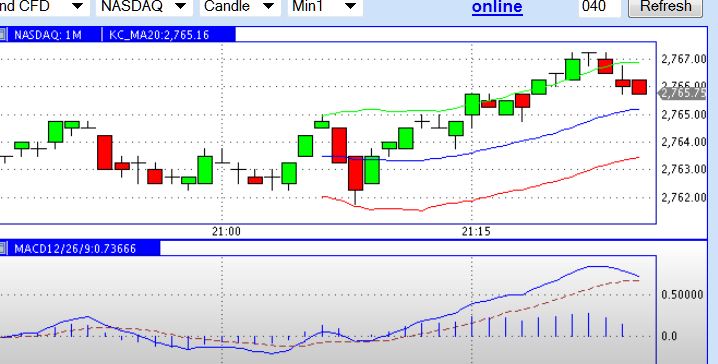Open the Min1 timeframe dropdown
Screen dimensions: 718x364
point(325,6)
